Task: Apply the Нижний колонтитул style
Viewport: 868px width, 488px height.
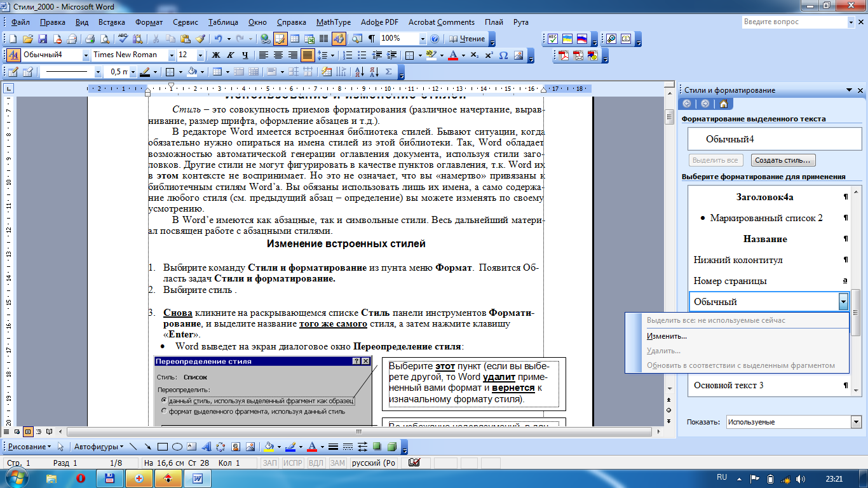Action: [x=770, y=260]
